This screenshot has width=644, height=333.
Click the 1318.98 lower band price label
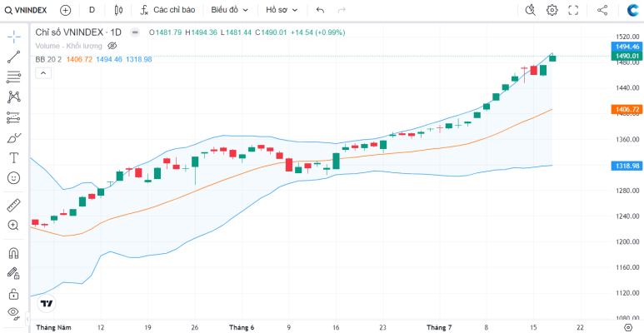(x=627, y=166)
